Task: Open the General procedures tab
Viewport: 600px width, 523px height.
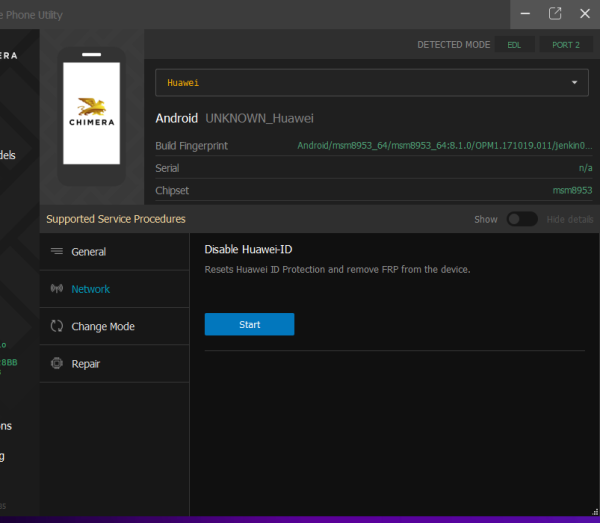Action: [x=114, y=252]
